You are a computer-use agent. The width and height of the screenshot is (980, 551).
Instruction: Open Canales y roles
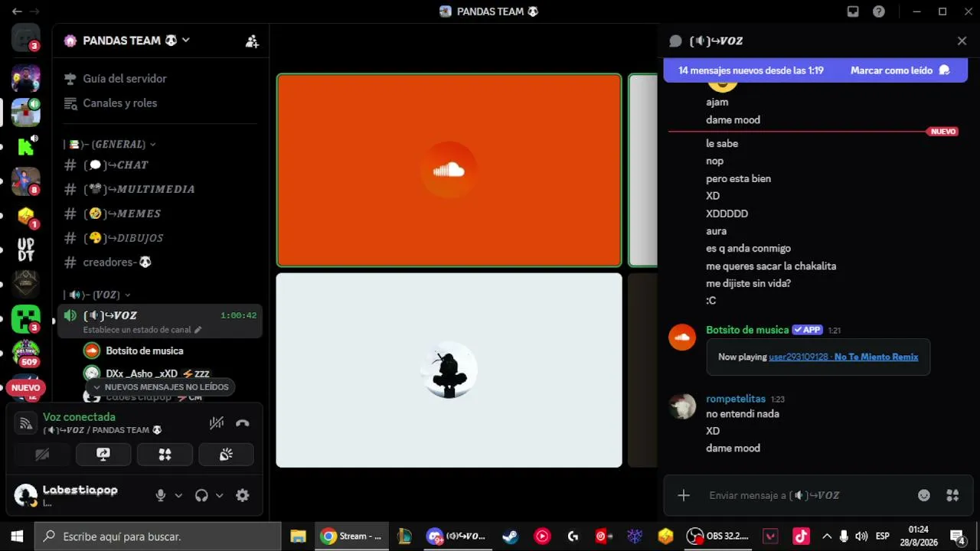click(x=161, y=103)
